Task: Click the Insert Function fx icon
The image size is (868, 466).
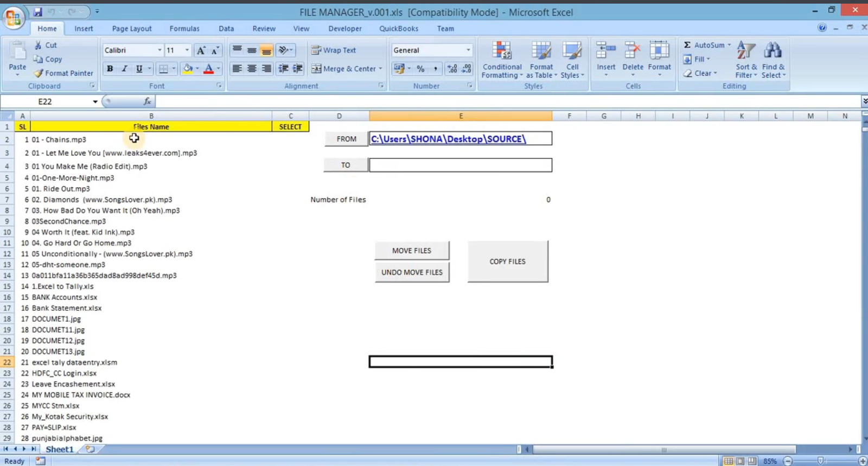Action: tap(147, 101)
